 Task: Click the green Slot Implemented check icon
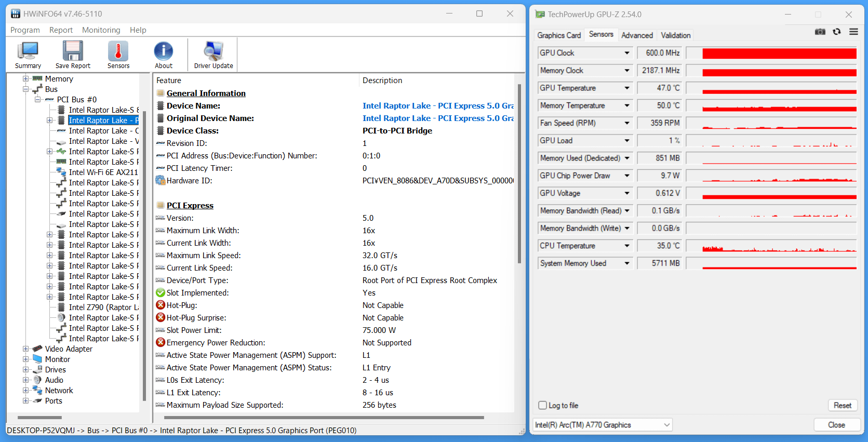pos(161,292)
